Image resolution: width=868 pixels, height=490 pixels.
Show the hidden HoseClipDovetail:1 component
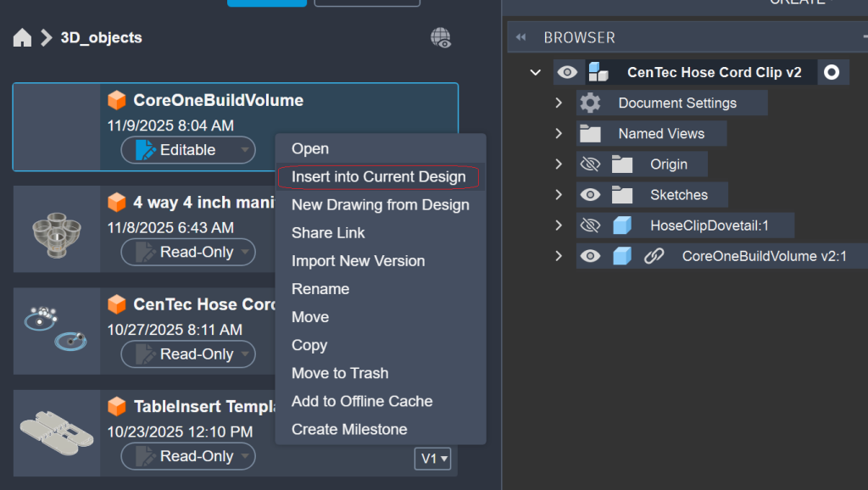click(x=590, y=226)
